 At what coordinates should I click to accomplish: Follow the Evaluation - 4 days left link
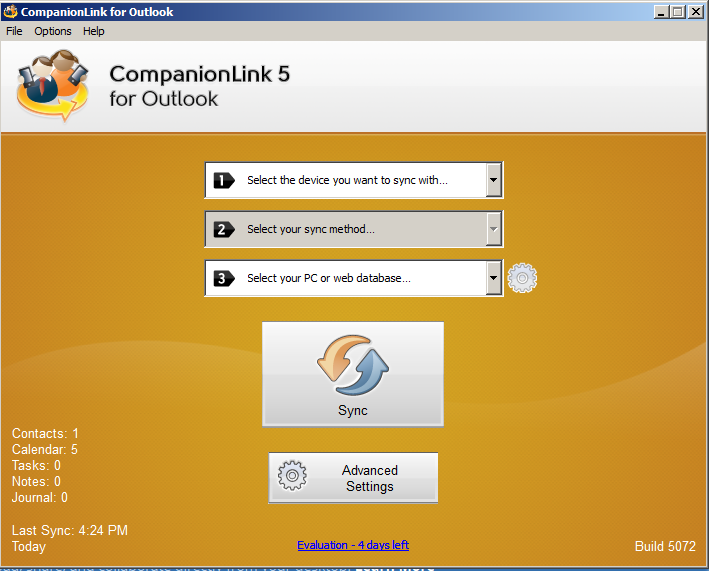(353, 545)
